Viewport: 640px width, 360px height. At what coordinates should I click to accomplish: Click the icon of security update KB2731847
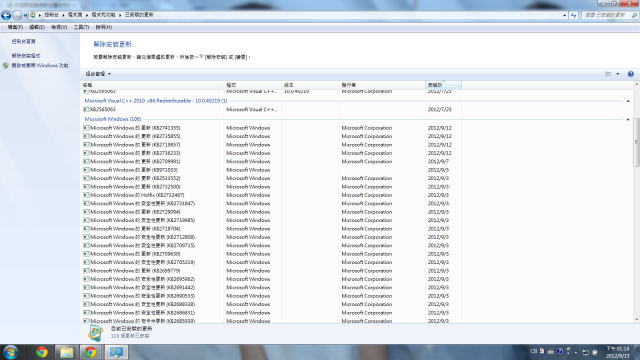tap(86, 203)
